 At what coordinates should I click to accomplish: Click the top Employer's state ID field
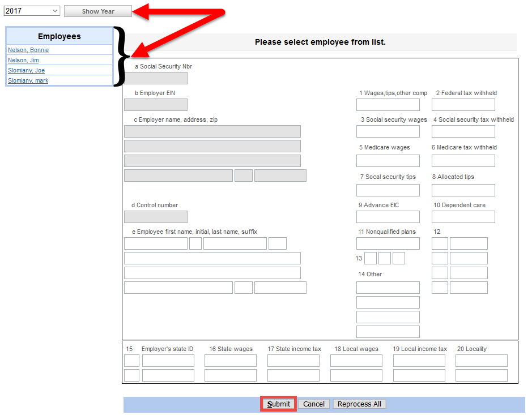click(x=168, y=361)
